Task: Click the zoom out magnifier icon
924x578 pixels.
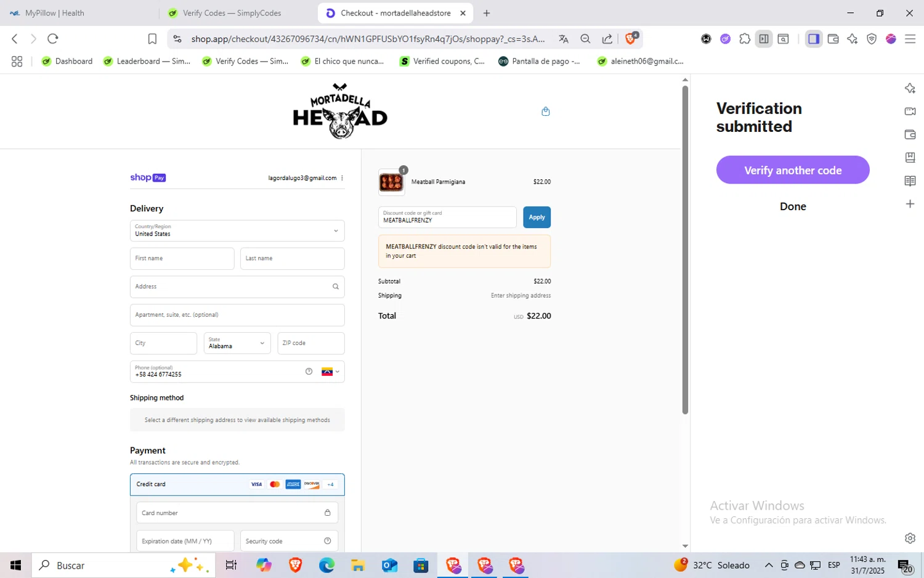Action: [x=585, y=39]
